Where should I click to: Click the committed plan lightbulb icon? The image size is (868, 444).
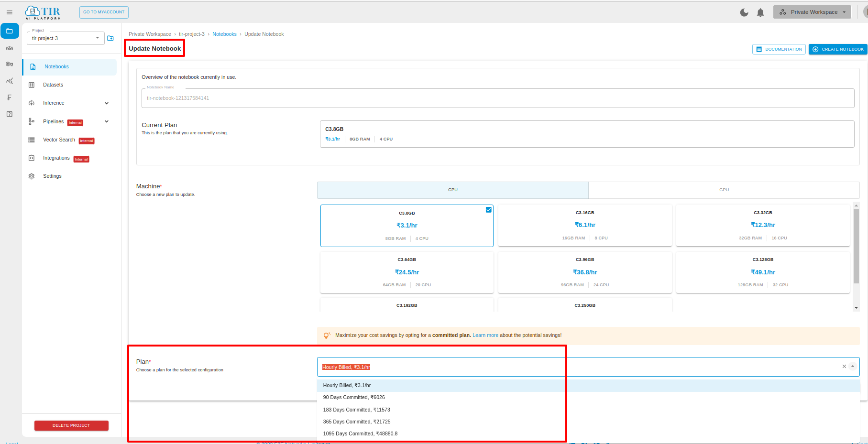327,336
